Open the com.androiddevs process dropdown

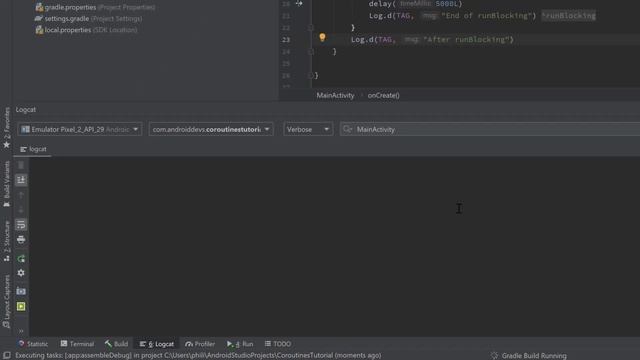coord(211,129)
